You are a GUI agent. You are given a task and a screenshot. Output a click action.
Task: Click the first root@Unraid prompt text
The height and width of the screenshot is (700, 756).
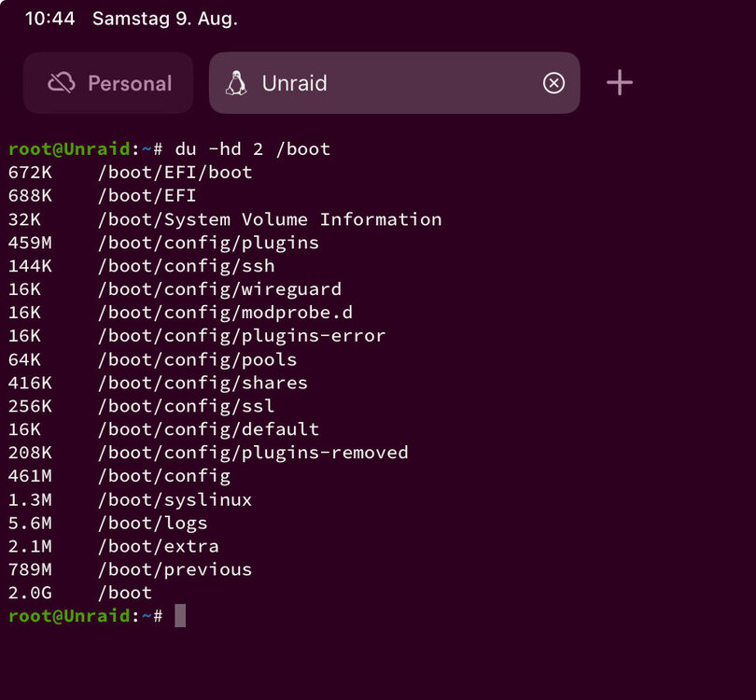click(x=69, y=149)
